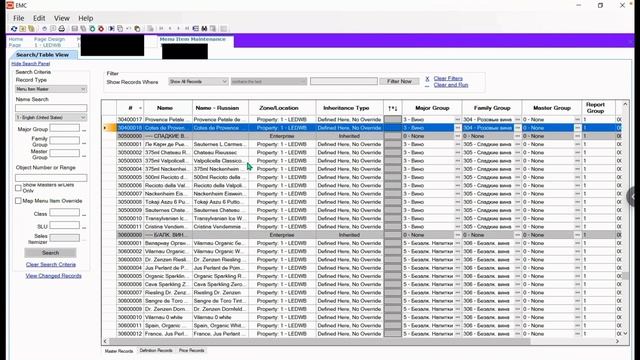This screenshot has width=640, height=360.
Task: Click the Clear Filters link
Action: coord(448,78)
